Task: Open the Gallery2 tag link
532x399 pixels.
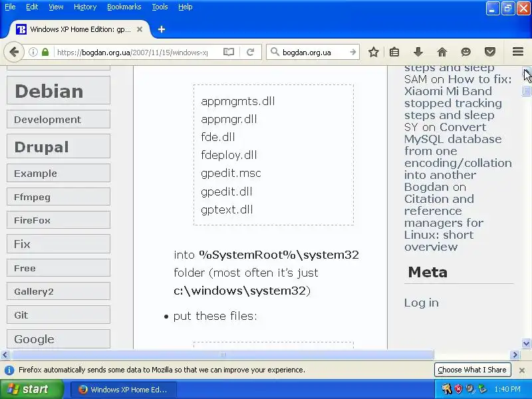Action: pyautogui.click(x=59, y=291)
